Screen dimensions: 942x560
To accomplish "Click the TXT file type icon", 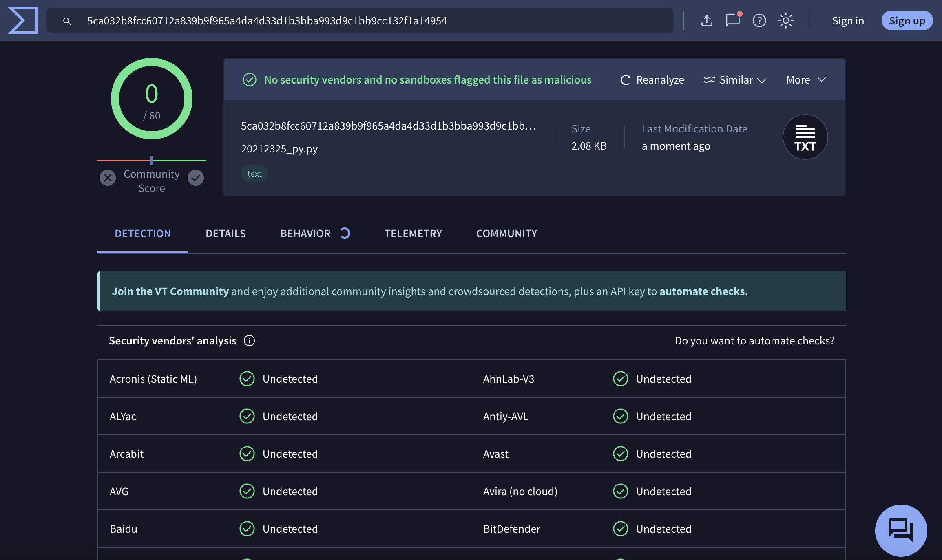I will tap(805, 137).
